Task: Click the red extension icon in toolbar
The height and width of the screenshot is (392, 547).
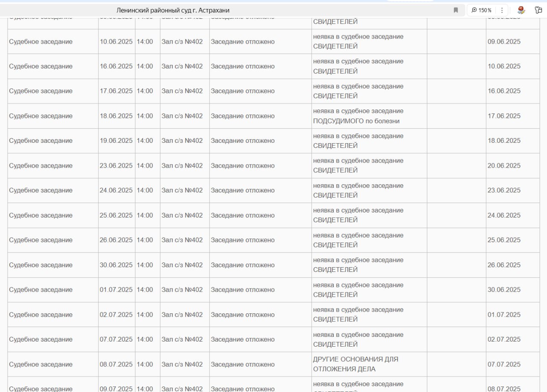Action: (521, 10)
